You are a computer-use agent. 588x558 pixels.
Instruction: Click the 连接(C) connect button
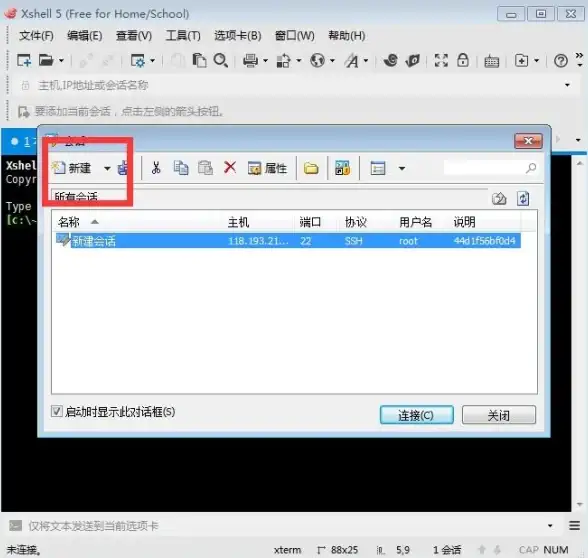coord(417,415)
